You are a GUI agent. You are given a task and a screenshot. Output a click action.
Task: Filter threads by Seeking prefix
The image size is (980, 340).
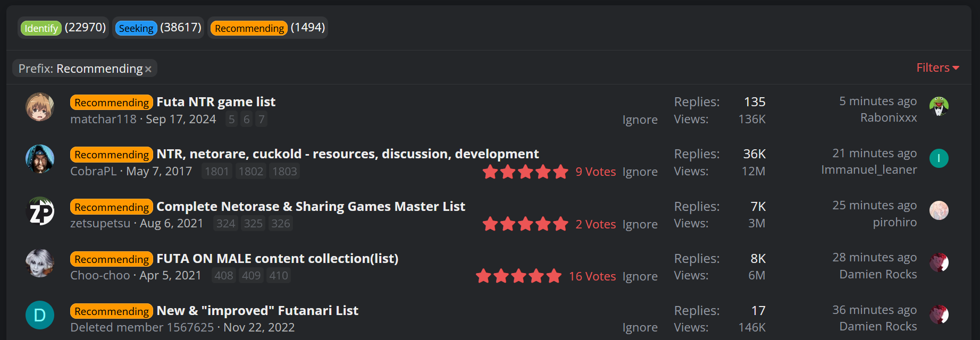coord(136,28)
